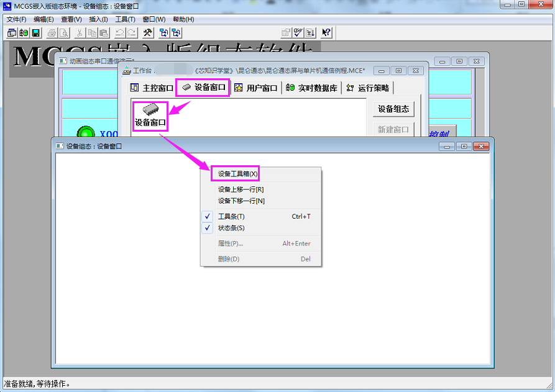Toggle the 状态条(S) checked menu item
The height and width of the screenshot is (392, 555).
click(261, 228)
